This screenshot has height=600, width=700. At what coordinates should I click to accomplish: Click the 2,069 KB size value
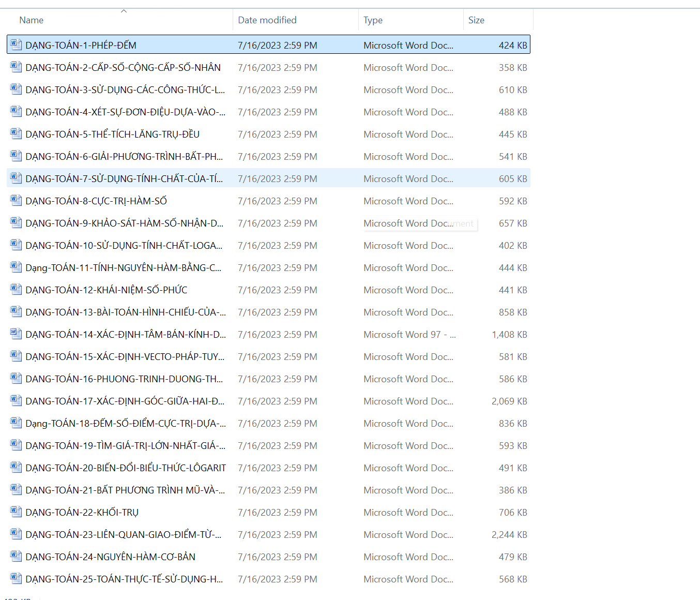point(509,401)
